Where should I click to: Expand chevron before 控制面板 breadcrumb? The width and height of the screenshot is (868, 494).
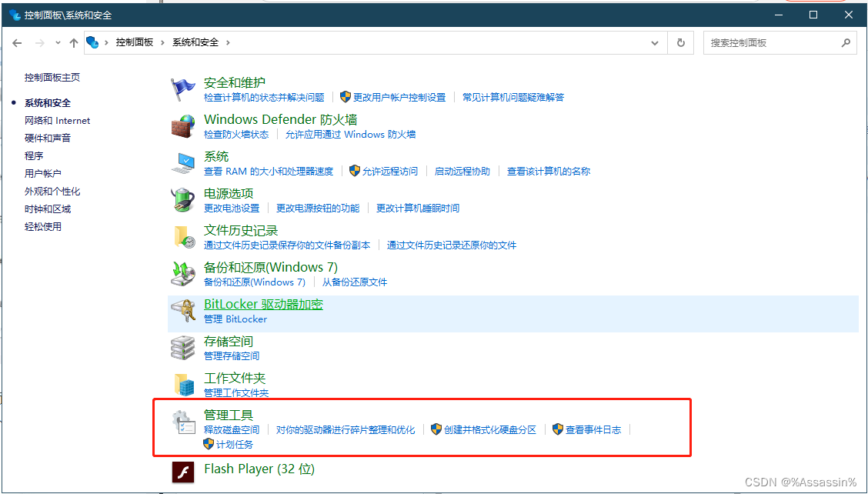coord(106,42)
